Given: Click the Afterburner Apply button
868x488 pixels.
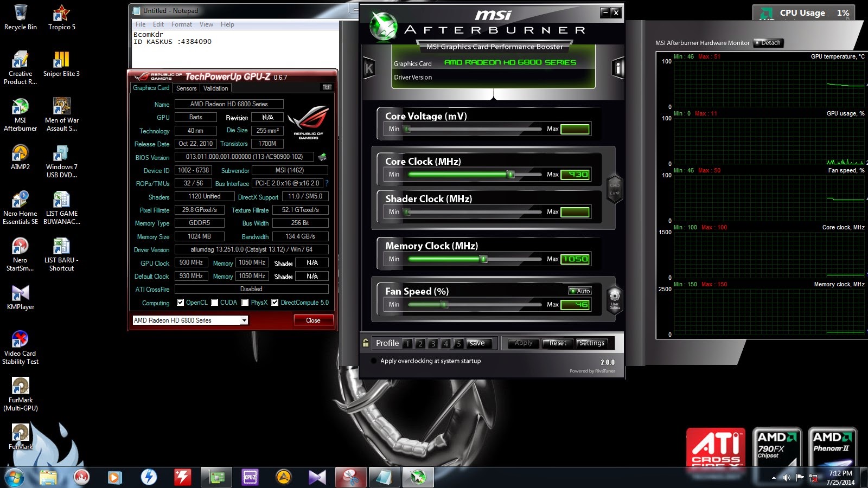Looking at the screenshot, I should click(x=524, y=343).
